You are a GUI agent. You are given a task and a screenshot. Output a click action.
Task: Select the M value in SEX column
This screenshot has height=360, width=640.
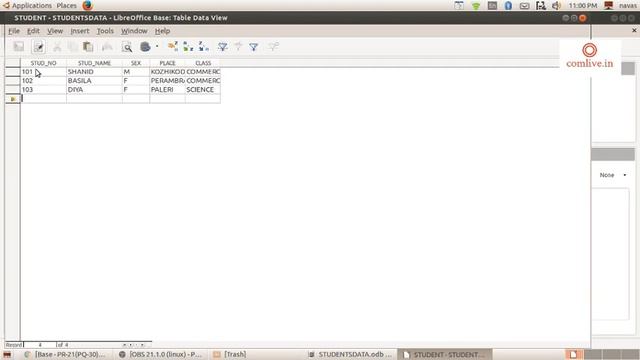click(136, 72)
